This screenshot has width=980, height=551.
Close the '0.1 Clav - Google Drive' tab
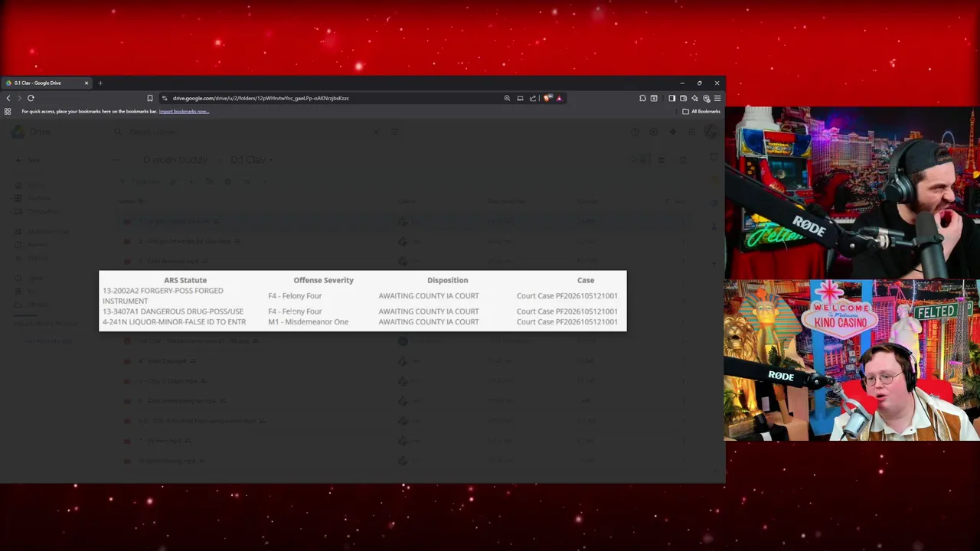(87, 83)
